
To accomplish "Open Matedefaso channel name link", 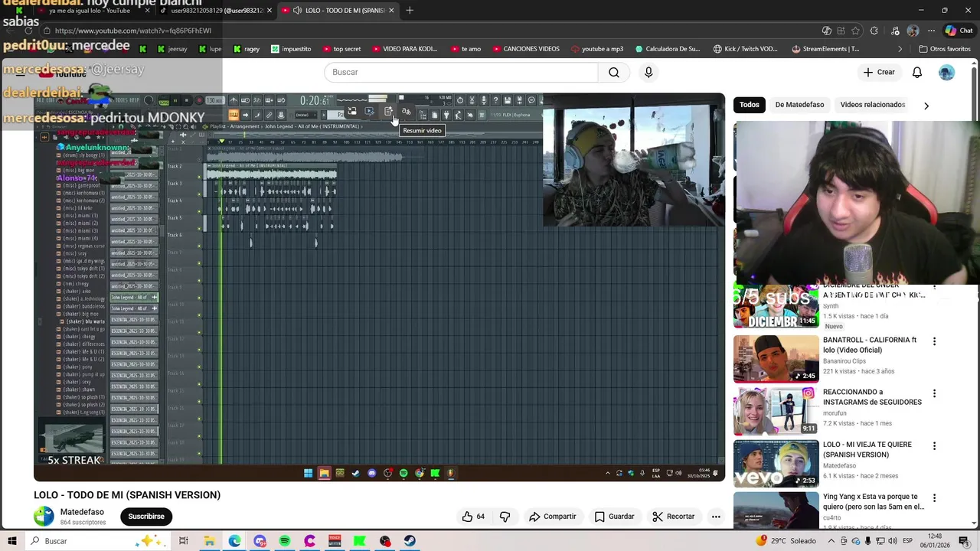I will point(82,512).
